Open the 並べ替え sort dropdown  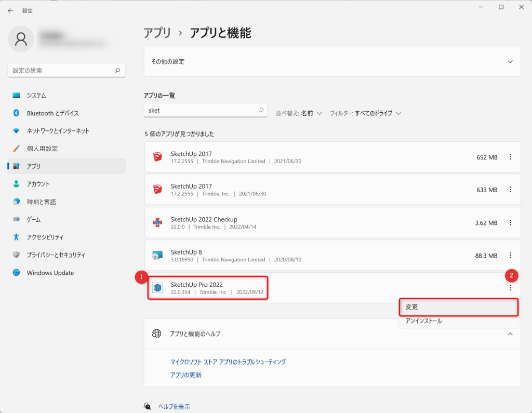(299, 113)
